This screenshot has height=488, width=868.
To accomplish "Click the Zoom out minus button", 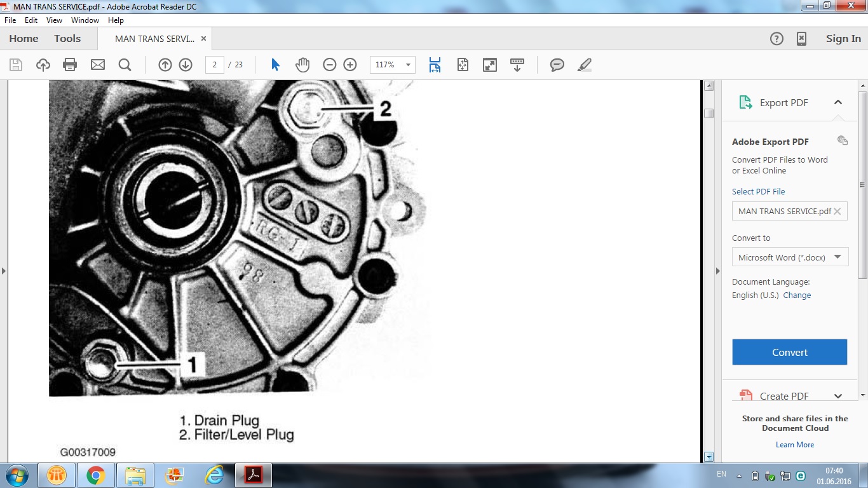I will point(329,65).
